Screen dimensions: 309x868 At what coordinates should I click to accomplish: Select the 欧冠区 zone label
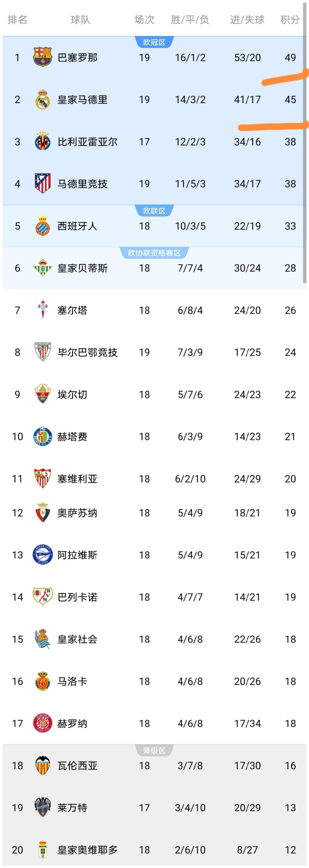tap(154, 42)
